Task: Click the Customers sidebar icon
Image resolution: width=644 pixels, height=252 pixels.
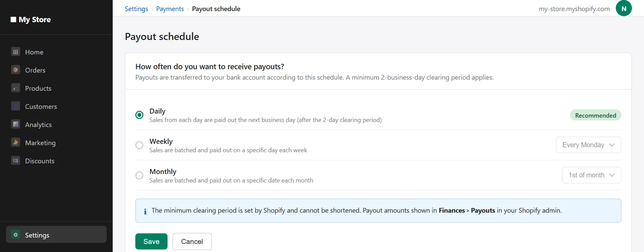Action: (15, 107)
